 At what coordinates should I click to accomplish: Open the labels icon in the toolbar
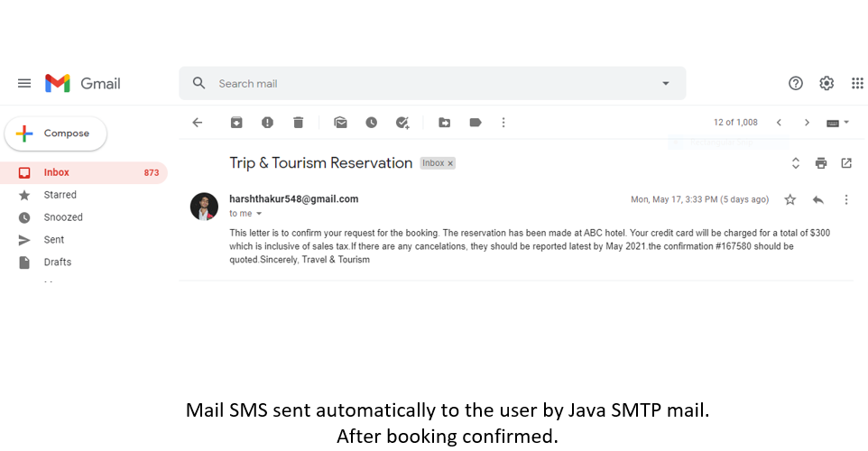pyautogui.click(x=475, y=123)
